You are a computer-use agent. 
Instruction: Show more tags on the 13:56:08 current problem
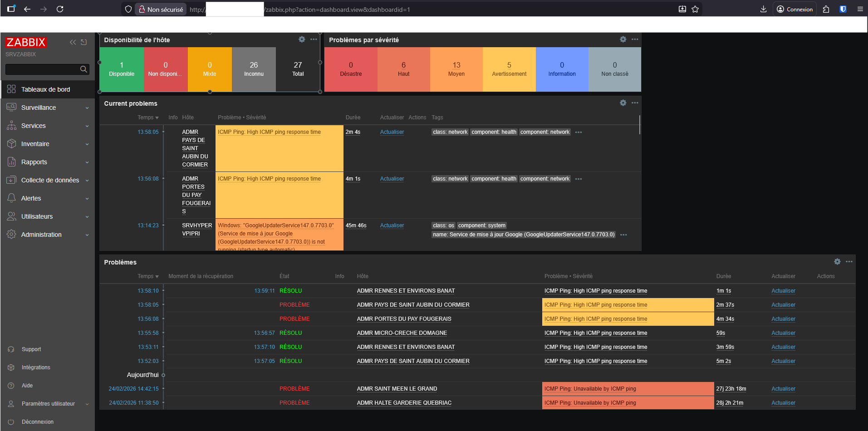(x=579, y=179)
